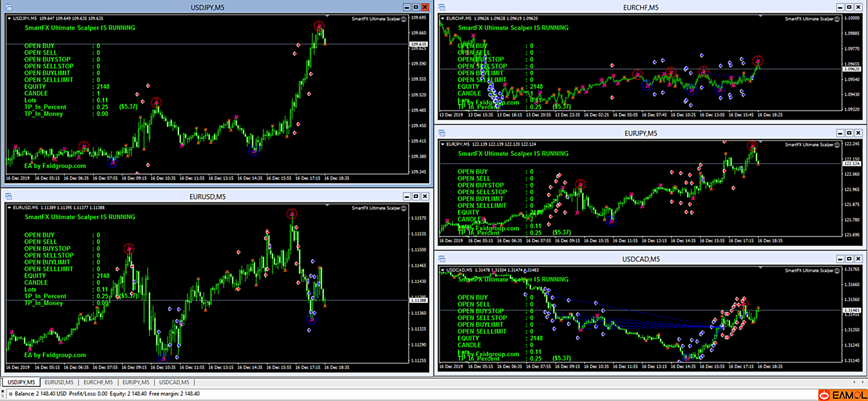The image size is (868, 401).
Task: Maximize the EURCHF,M5 chart window
Action: [x=849, y=7]
